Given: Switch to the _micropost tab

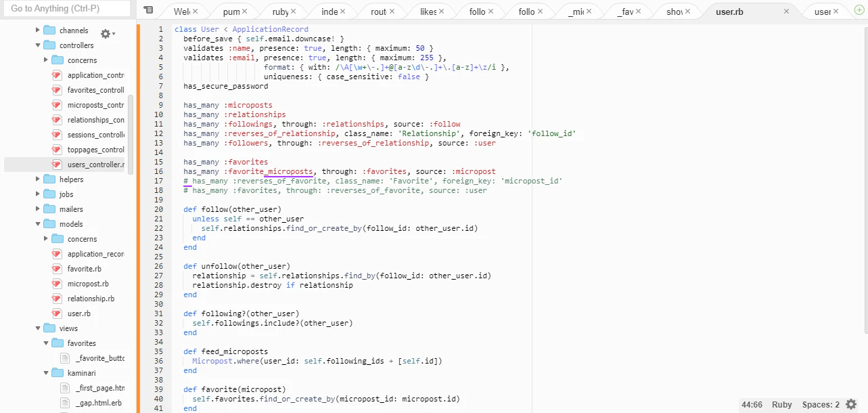Looking at the screenshot, I should (x=576, y=12).
